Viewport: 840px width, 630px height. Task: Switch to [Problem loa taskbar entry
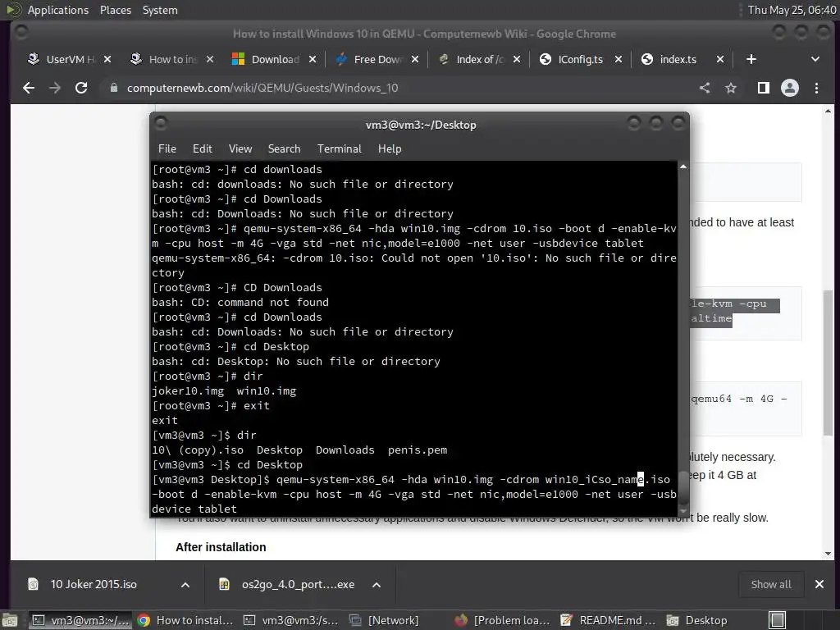coord(503,620)
